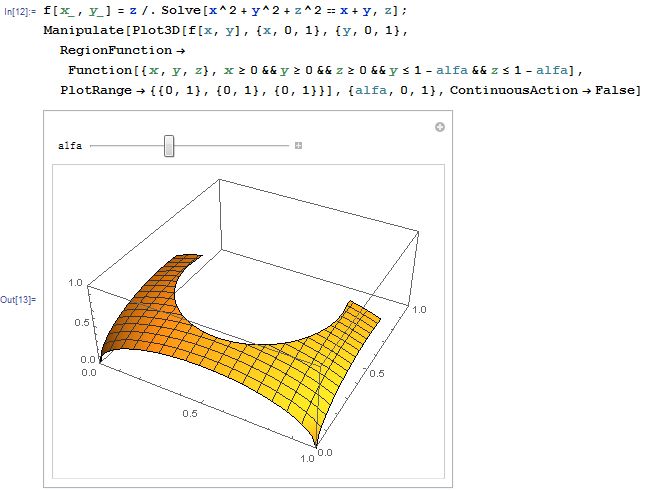Viewport: 648px width, 490px height.
Task: Place cursor at 'Manipulate' in code
Action: coord(84,31)
